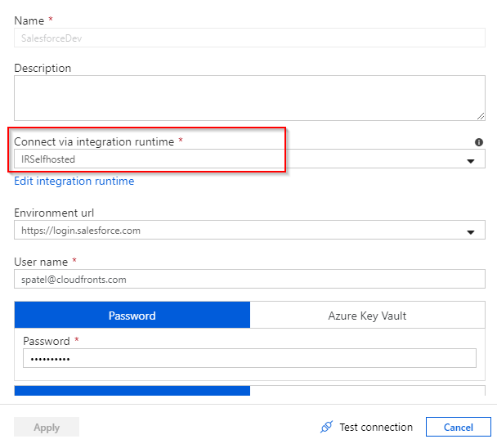
Task: Click the Description box resize grip
Action: 480,116
